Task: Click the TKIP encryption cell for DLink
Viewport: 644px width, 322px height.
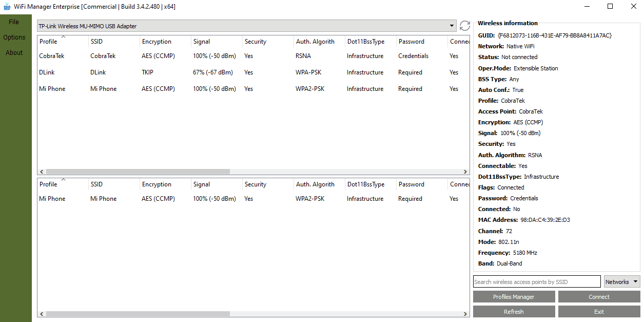Action: coord(148,72)
